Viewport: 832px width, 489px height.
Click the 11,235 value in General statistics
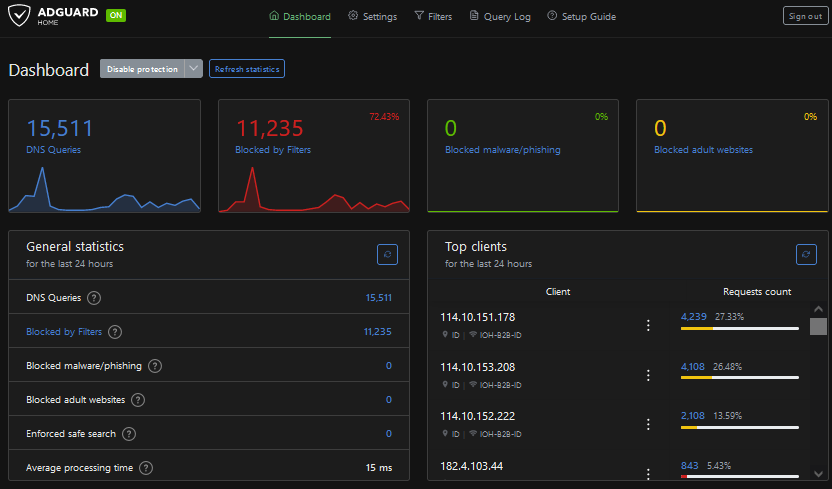(x=377, y=332)
